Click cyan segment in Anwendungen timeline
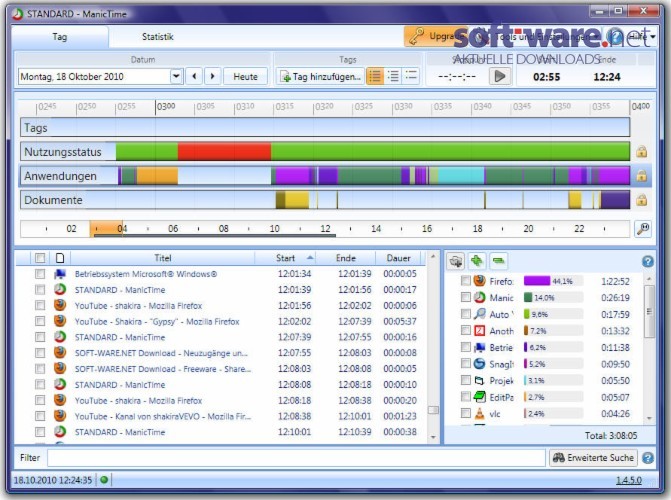Image resolution: width=671 pixels, height=500 pixels. click(x=461, y=176)
